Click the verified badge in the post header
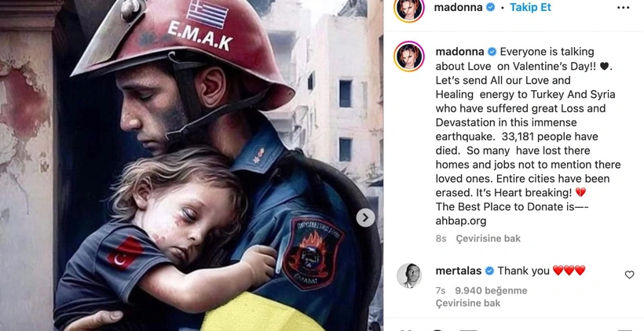Viewport: 644px width, 331px height. coord(490,7)
